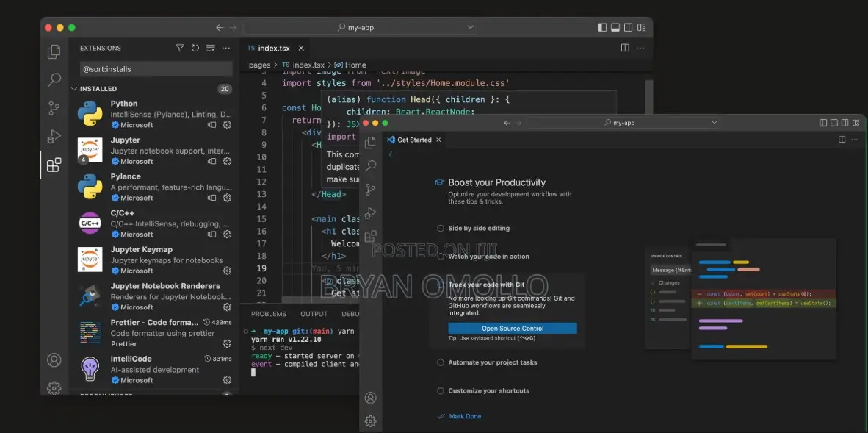Mark Side by side editing step circle
The height and width of the screenshot is (433, 868).
441,228
